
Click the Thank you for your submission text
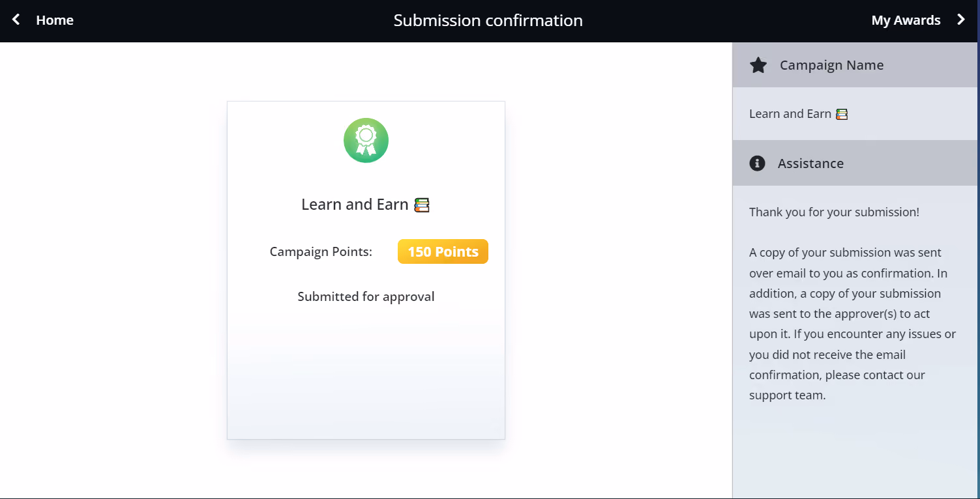tap(834, 212)
